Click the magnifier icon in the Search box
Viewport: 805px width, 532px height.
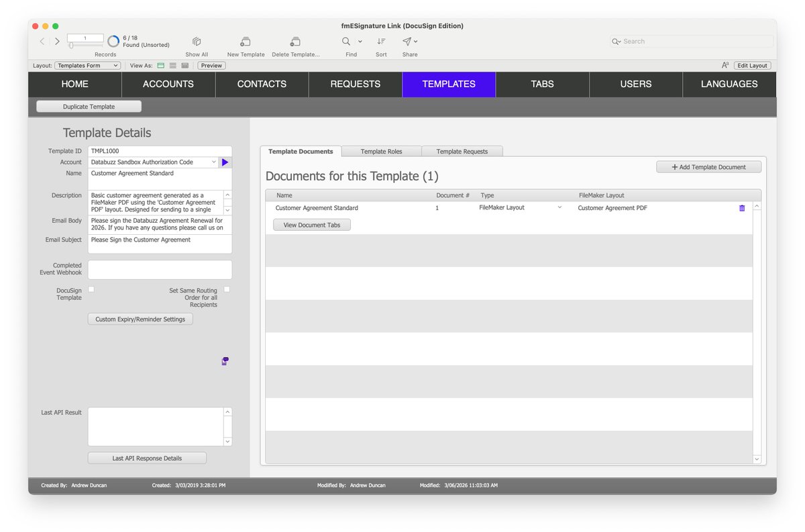click(x=616, y=42)
